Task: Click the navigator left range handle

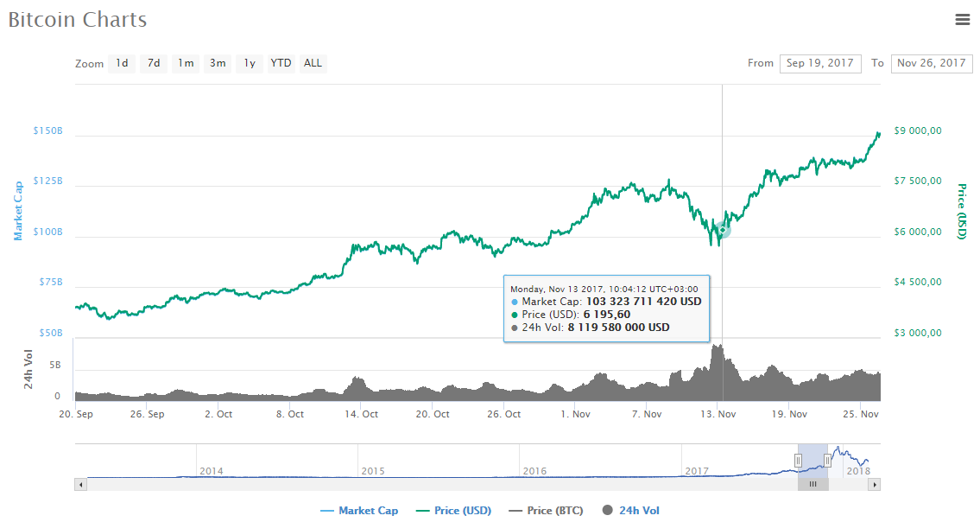Action: (x=798, y=461)
